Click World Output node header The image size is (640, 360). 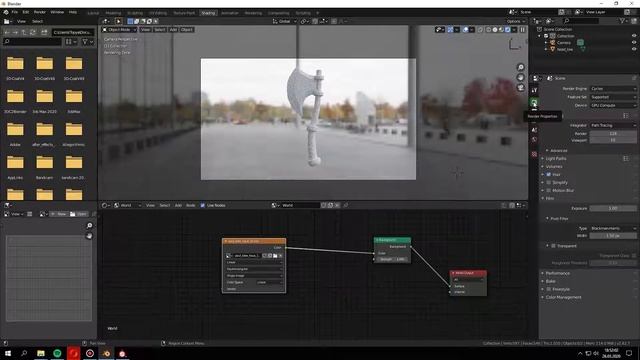[x=468, y=273]
